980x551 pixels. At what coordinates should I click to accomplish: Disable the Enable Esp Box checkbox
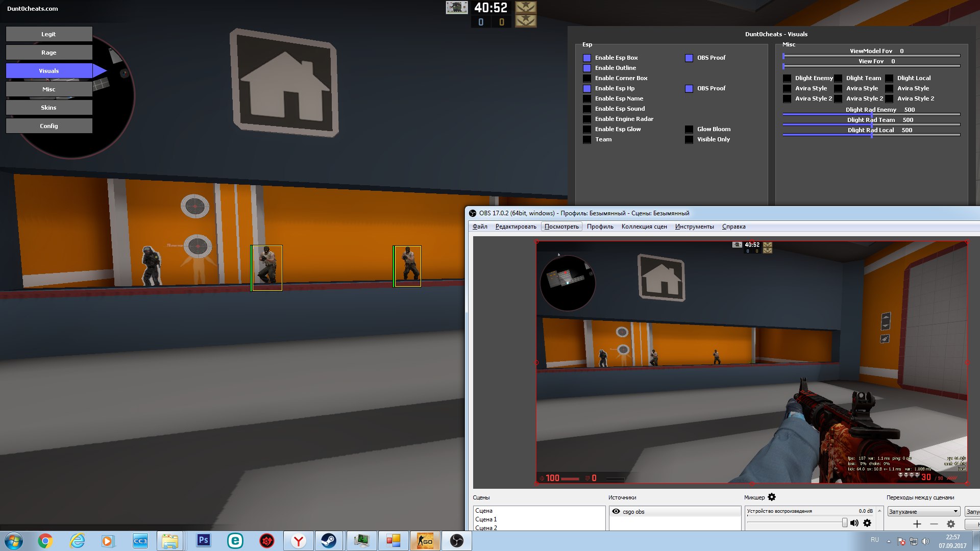[587, 58]
